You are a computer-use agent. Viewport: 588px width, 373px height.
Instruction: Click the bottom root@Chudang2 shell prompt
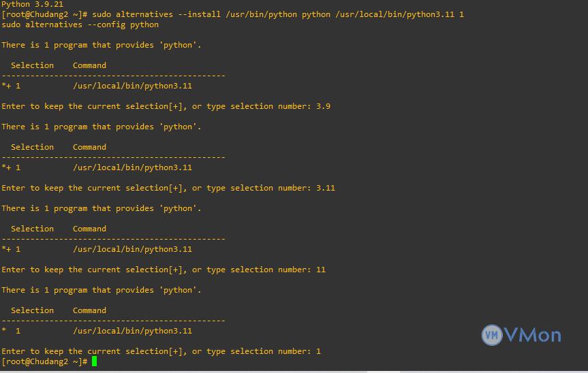(44, 361)
